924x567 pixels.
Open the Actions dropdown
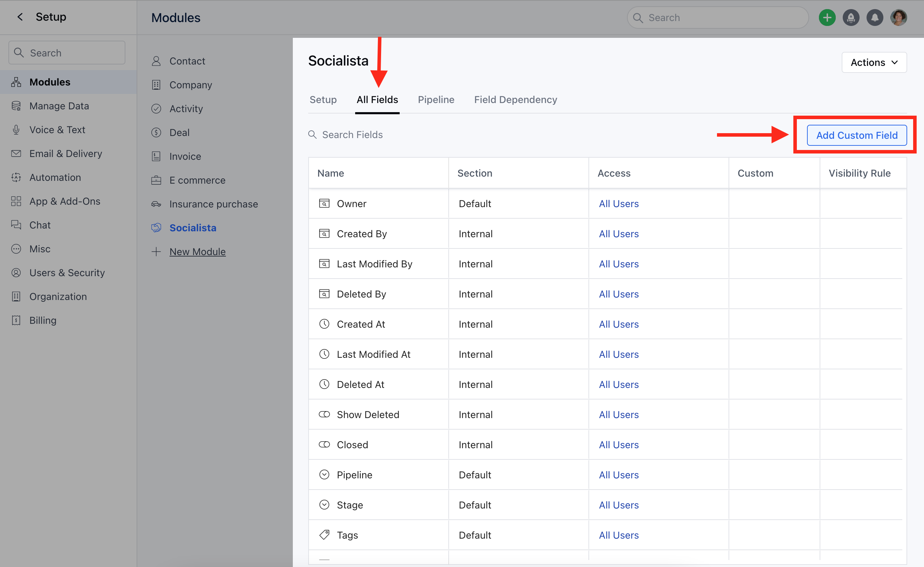[x=874, y=62]
